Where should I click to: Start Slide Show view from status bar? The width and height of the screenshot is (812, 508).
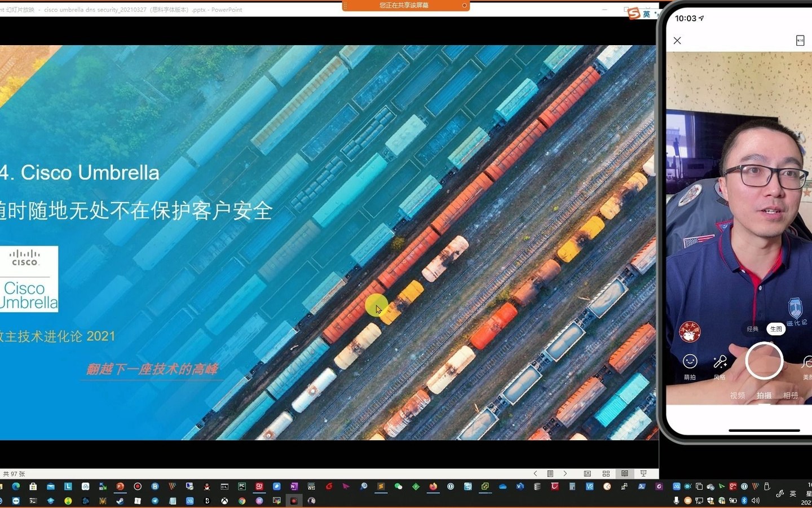pyautogui.click(x=643, y=474)
